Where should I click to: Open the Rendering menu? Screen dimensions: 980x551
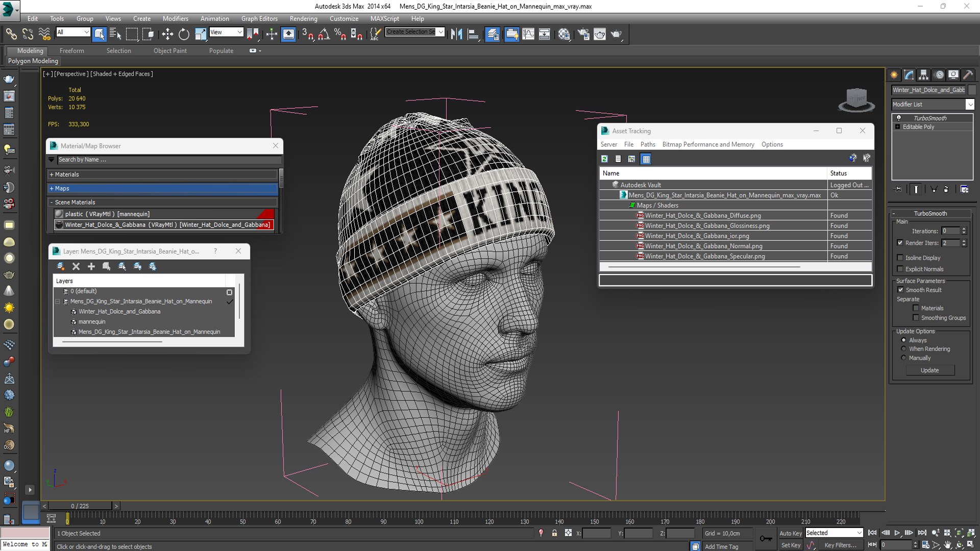pyautogui.click(x=303, y=18)
